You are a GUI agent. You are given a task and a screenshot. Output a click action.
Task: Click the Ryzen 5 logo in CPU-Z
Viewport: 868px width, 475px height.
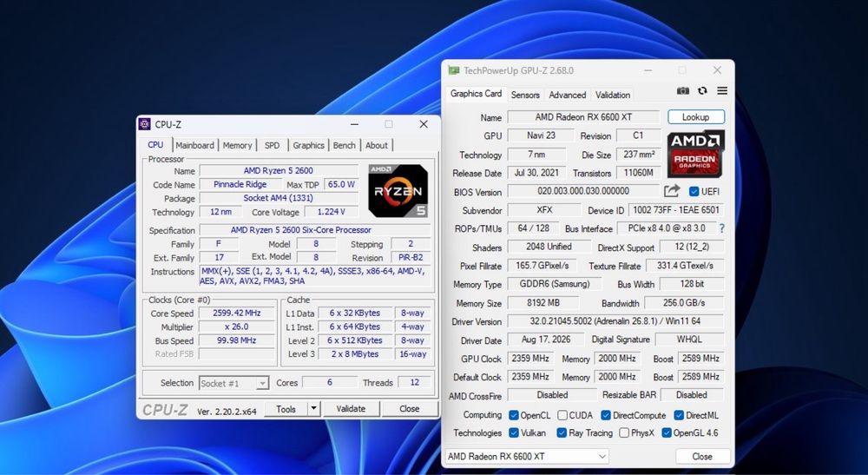click(x=398, y=191)
